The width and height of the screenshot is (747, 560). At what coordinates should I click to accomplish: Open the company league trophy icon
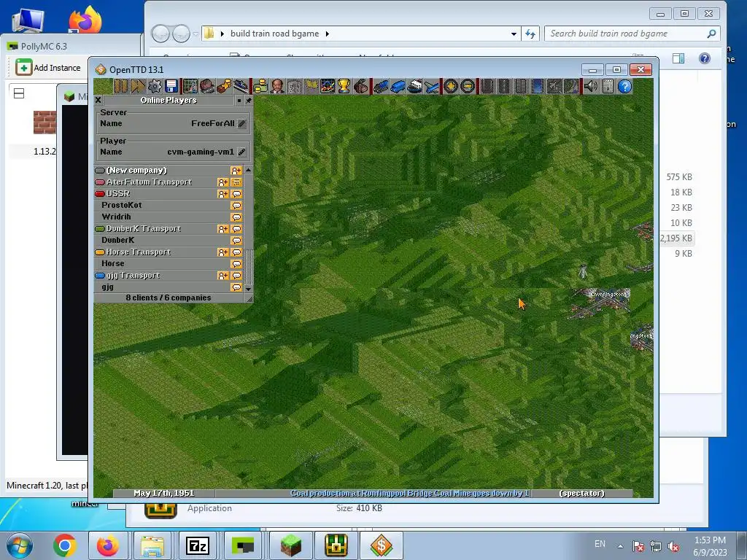[x=344, y=86]
